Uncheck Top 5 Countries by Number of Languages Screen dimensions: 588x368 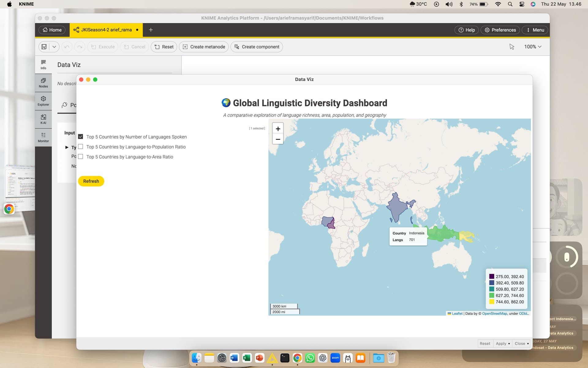click(x=81, y=136)
